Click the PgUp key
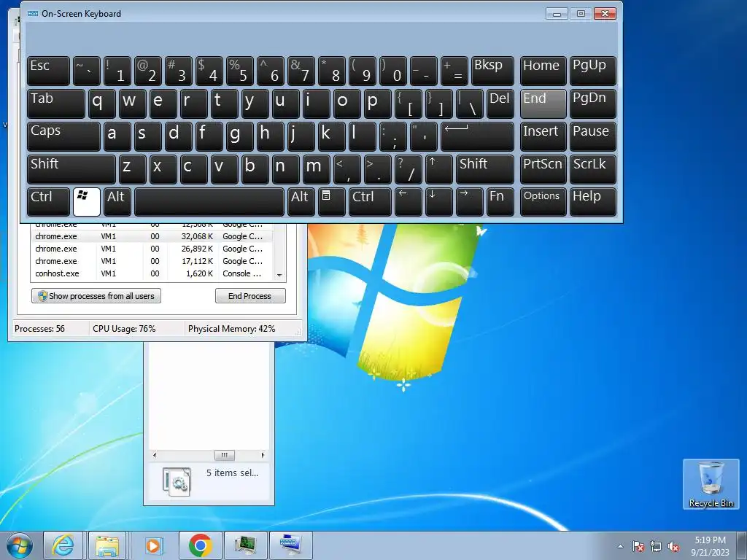747x560 pixels. point(592,71)
